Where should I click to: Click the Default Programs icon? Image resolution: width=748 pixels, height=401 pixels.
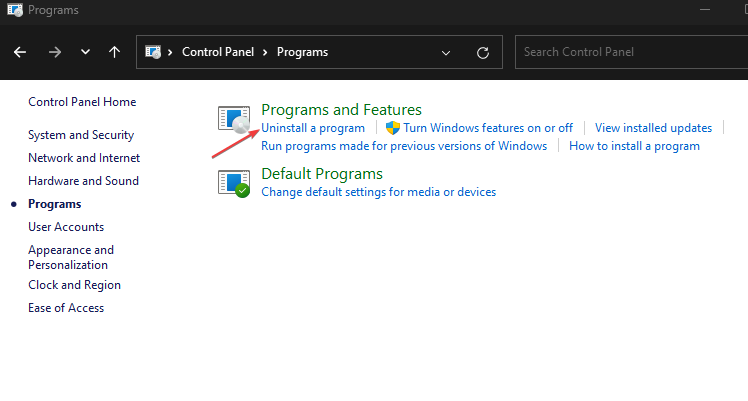(x=234, y=184)
